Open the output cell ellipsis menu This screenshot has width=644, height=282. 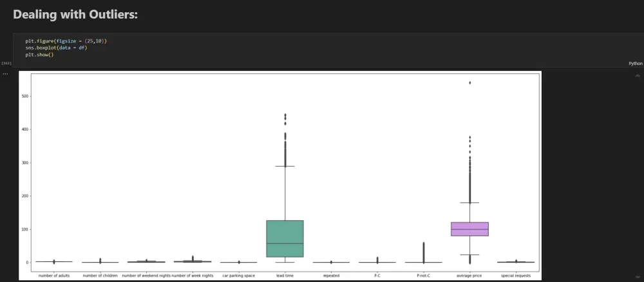[5, 74]
